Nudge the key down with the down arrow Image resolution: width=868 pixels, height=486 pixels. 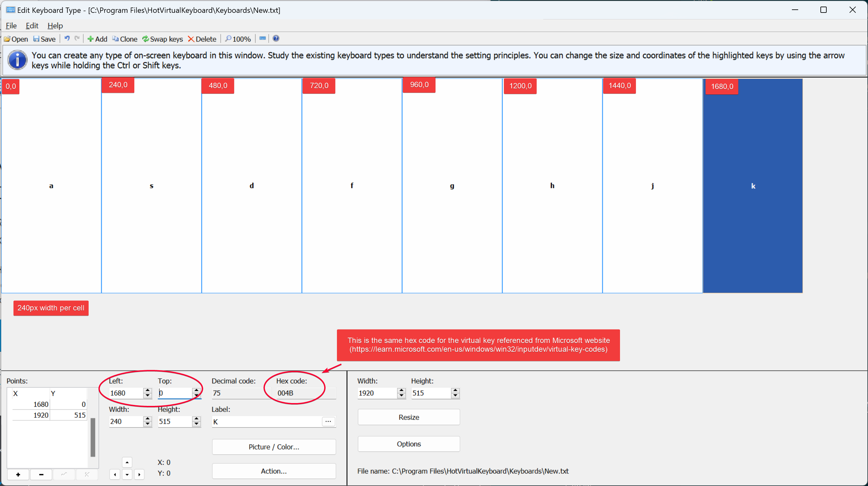pyautogui.click(x=127, y=474)
